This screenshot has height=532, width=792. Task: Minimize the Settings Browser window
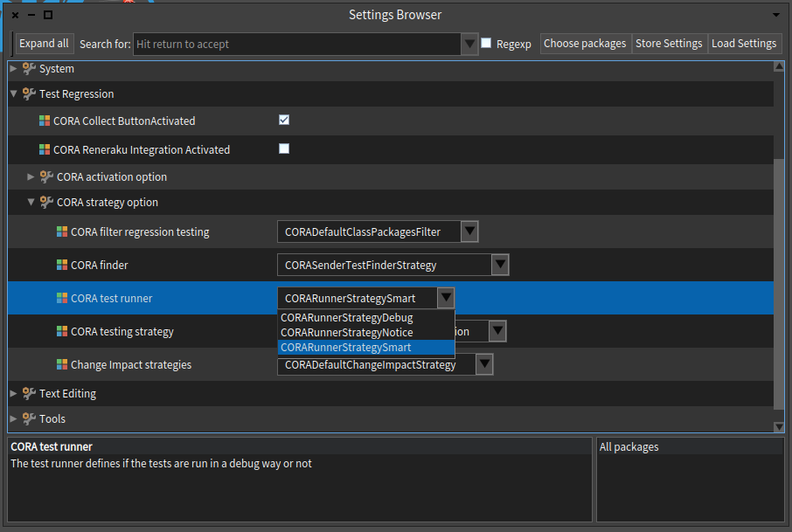[31, 15]
